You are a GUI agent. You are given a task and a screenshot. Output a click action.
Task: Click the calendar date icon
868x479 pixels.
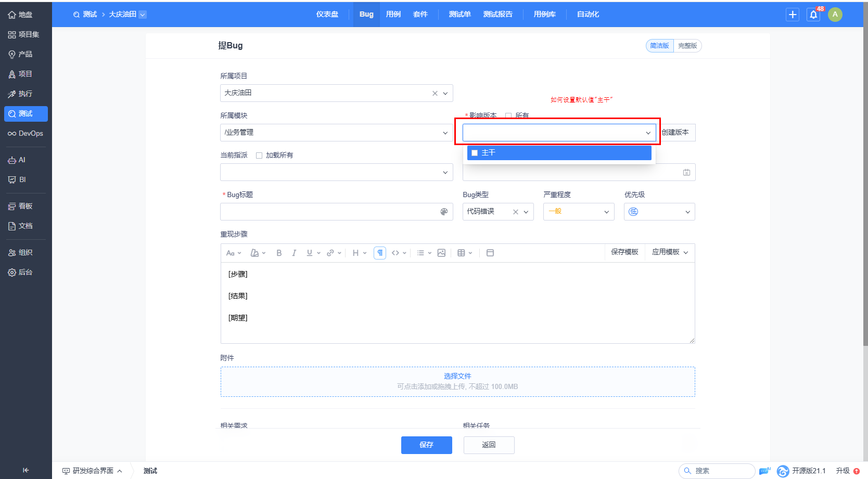pyautogui.click(x=686, y=172)
